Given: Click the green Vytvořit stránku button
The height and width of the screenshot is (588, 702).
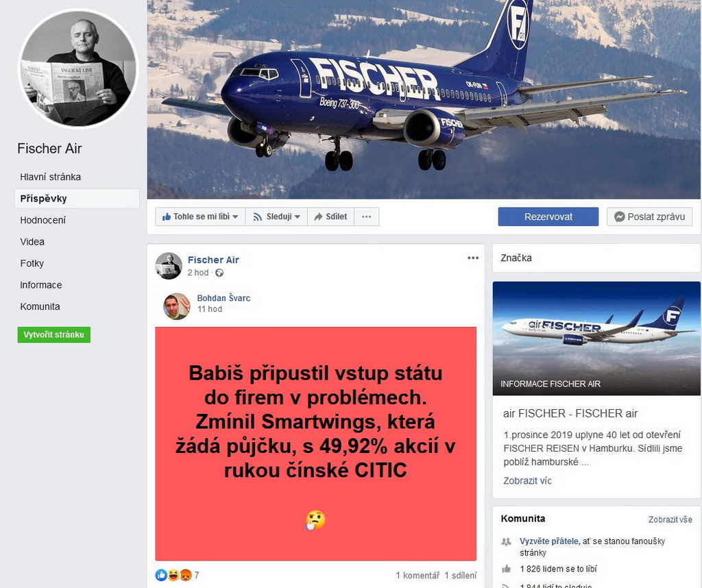Looking at the screenshot, I should (x=53, y=334).
